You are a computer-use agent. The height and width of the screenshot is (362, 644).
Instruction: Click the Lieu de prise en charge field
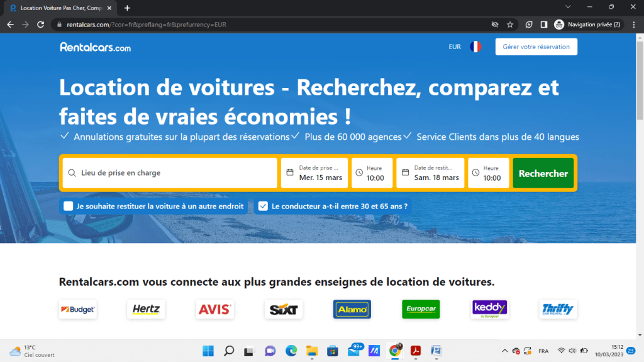(170, 173)
